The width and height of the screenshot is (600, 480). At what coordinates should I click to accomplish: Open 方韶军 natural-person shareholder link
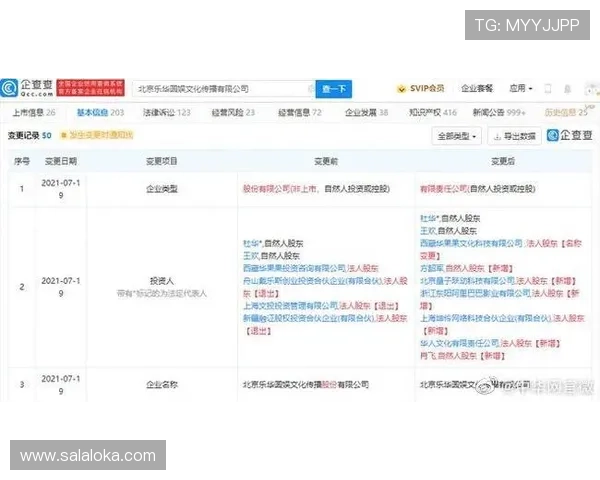click(x=432, y=268)
